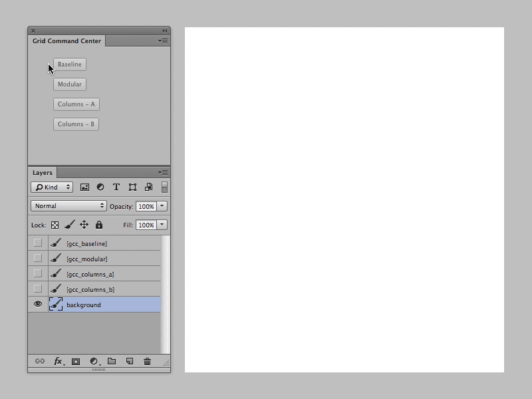Open the Create new group folder icon
The width and height of the screenshot is (532, 399).
pos(111,362)
